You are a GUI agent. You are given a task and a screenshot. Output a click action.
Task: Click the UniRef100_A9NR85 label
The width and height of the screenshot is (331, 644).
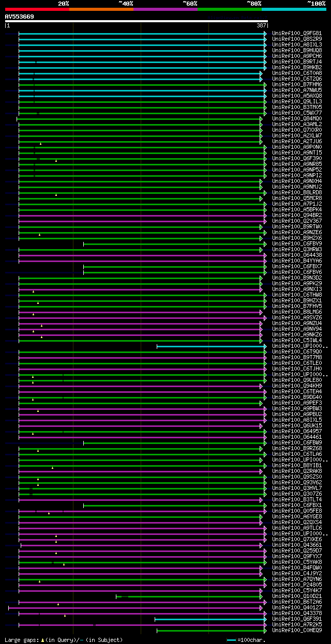(297, 164)
